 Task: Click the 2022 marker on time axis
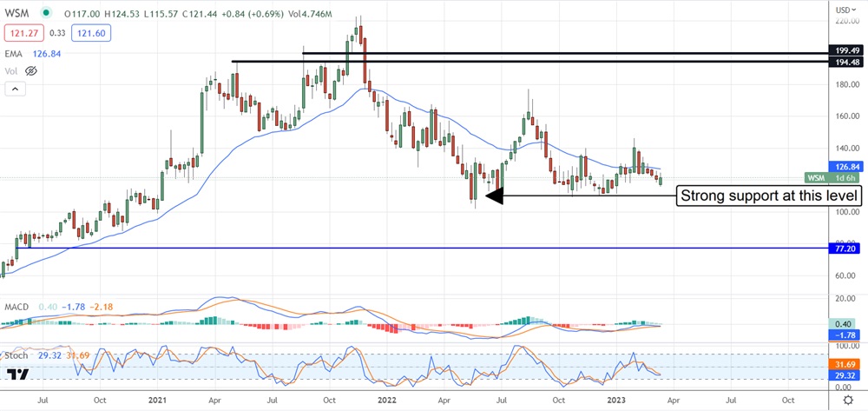(x=385, y=401)
